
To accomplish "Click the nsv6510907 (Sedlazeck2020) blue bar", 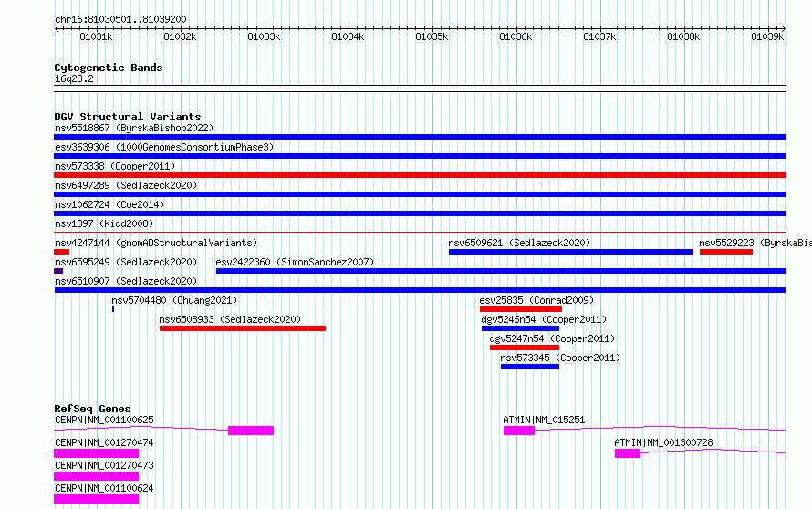I will tap(420, 290).
